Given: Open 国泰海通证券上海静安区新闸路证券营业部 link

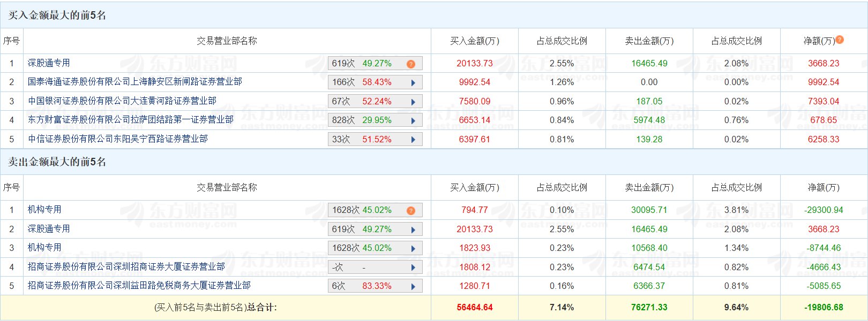Looking at the screenshot, I should point(135,82).
